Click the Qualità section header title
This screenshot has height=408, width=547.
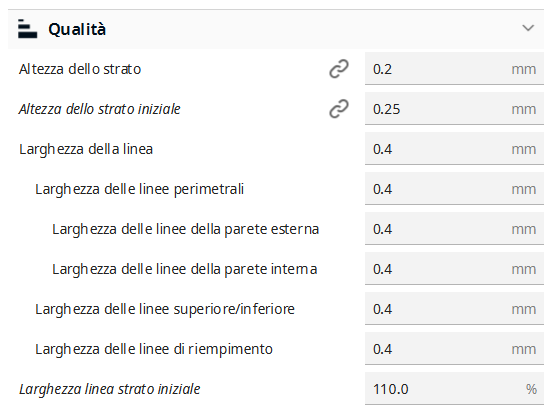(x=77, y=29)
